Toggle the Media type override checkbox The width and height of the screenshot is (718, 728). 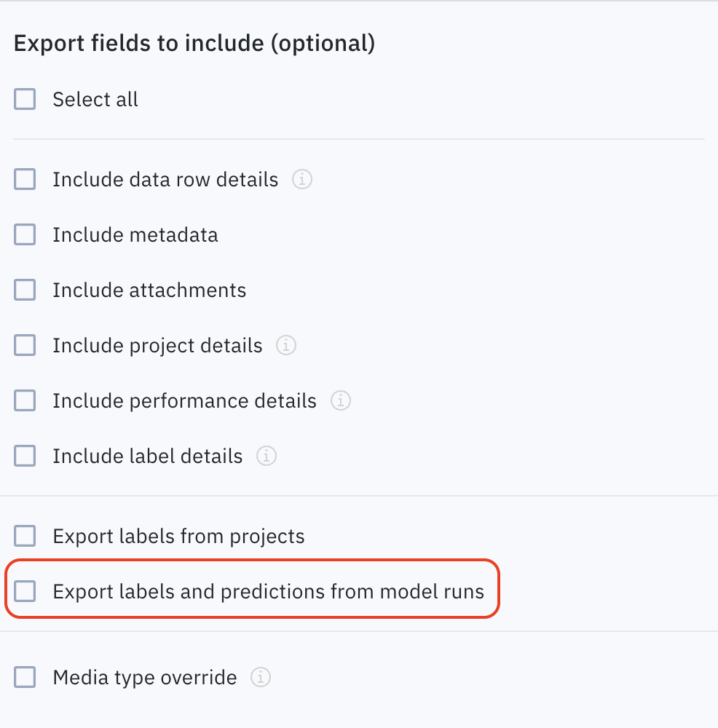pyautogui.click(x=25, y=677)
